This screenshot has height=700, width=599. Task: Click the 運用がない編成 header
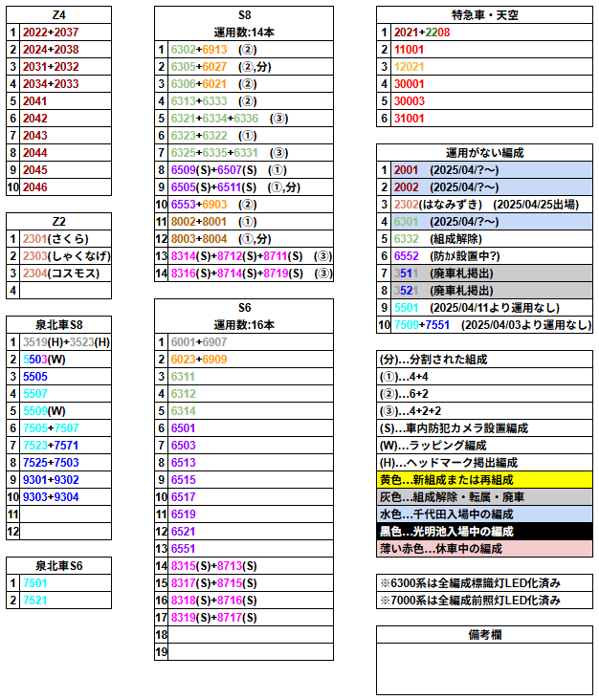click(x=484, y=153)
